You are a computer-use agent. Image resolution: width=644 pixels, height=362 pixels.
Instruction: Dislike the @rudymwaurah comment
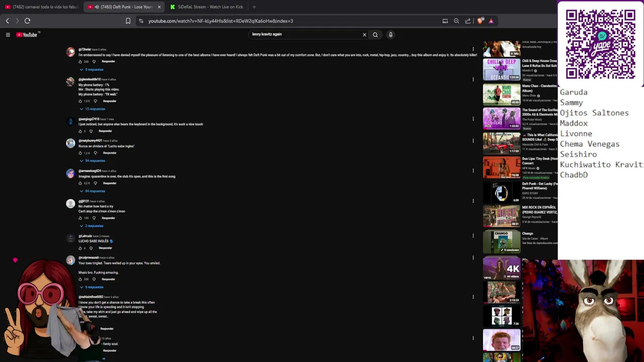click(94, 279)
